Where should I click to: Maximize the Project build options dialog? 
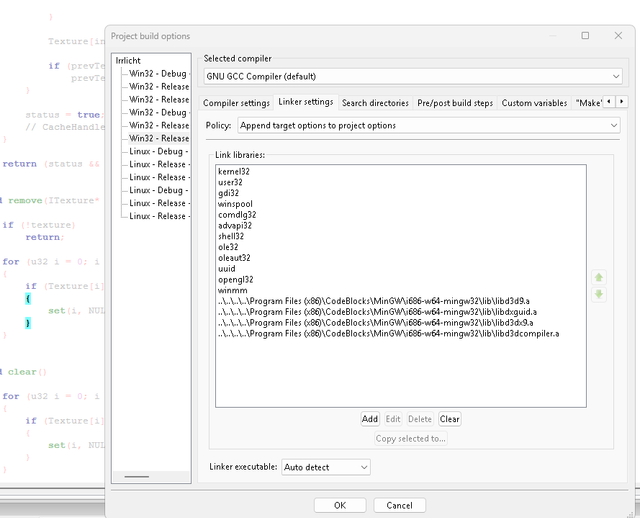point(585,36)
